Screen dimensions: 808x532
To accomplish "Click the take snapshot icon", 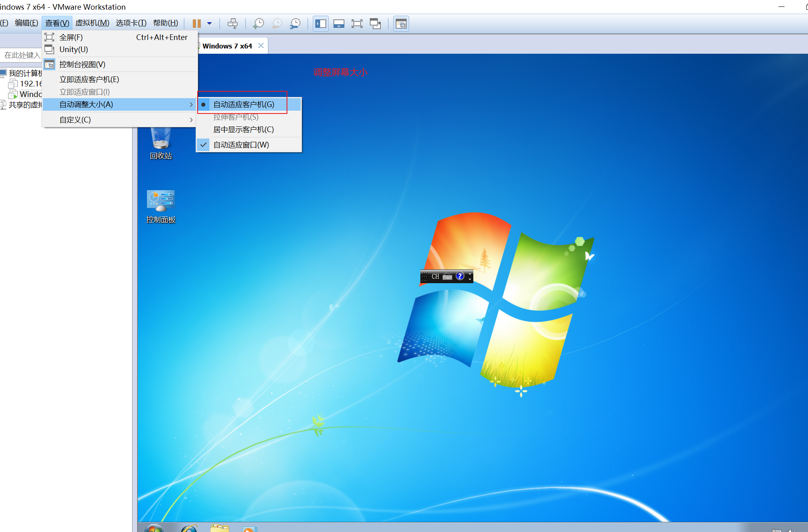I will click(258, 23).
